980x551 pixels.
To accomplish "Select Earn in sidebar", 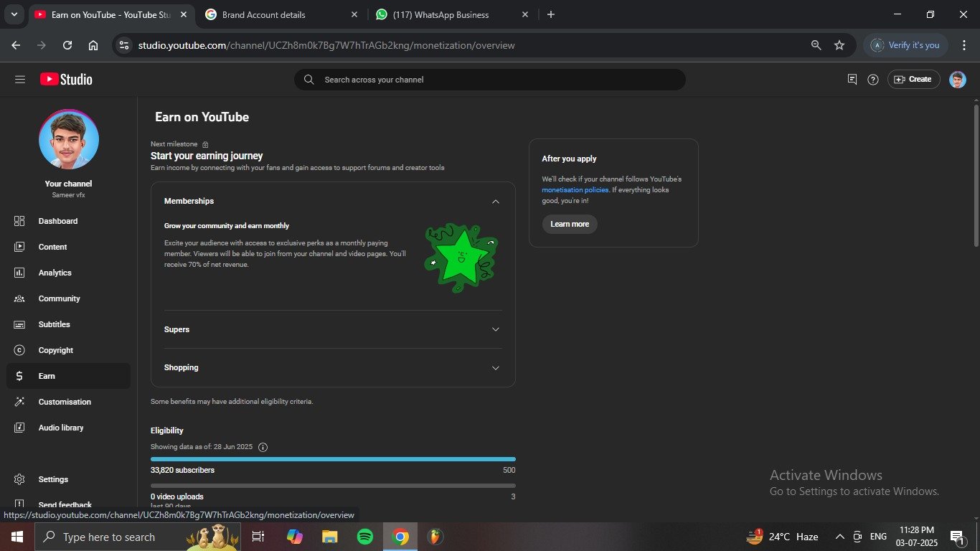I will click(x=69, y=376).
